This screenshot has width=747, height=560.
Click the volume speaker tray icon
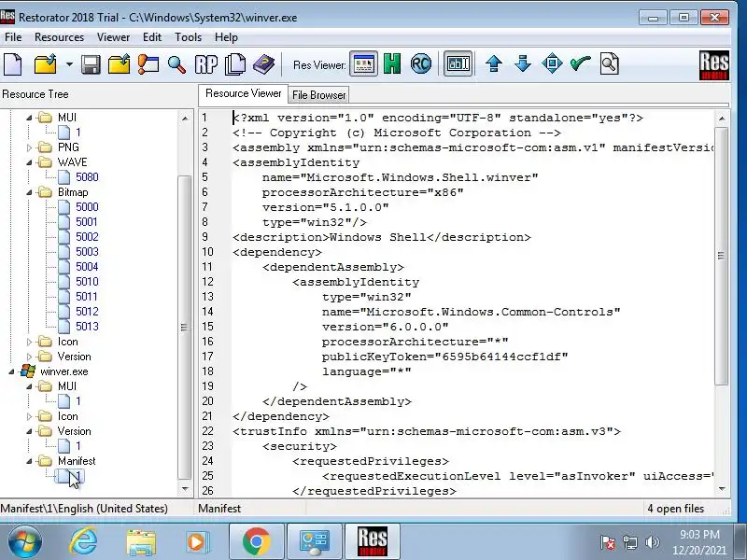(x=652, y=542)
